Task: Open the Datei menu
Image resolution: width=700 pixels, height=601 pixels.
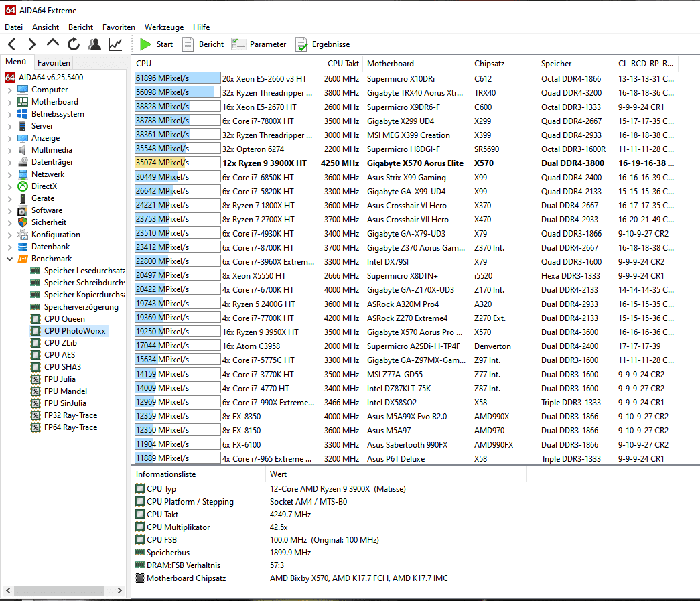Action: 14,27
